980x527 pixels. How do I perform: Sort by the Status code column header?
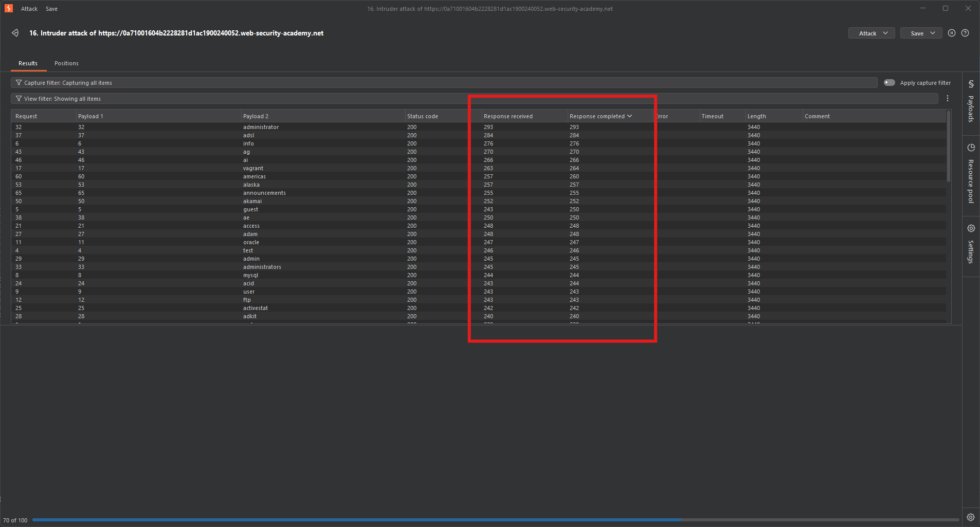(444, 116)
